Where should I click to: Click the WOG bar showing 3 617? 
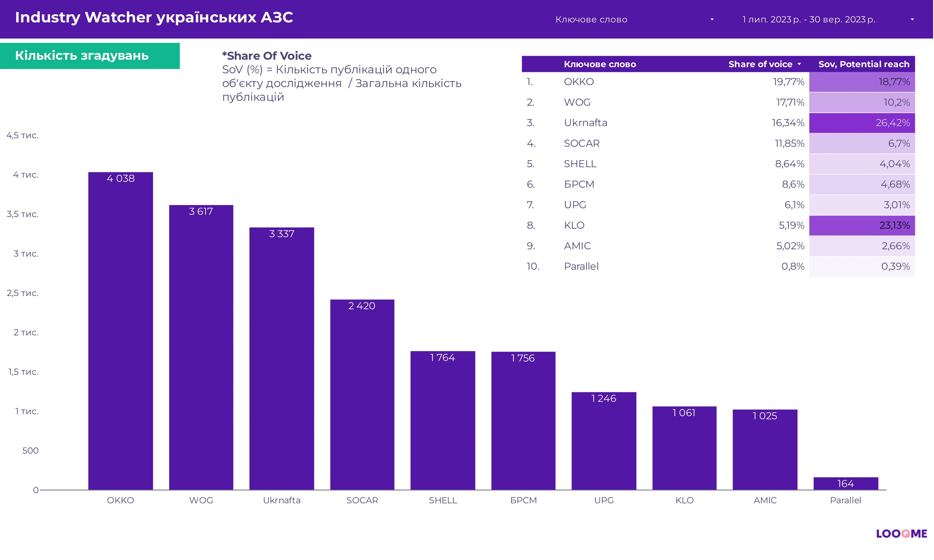(201, 347)
